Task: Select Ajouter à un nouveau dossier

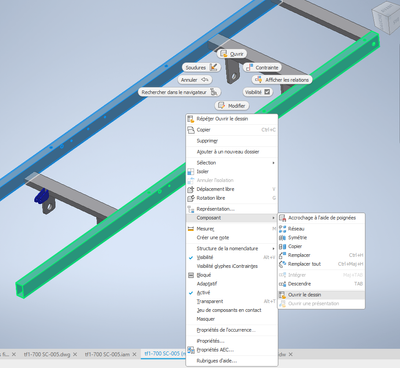Action: pyautogui.click(x=232, y=152)
